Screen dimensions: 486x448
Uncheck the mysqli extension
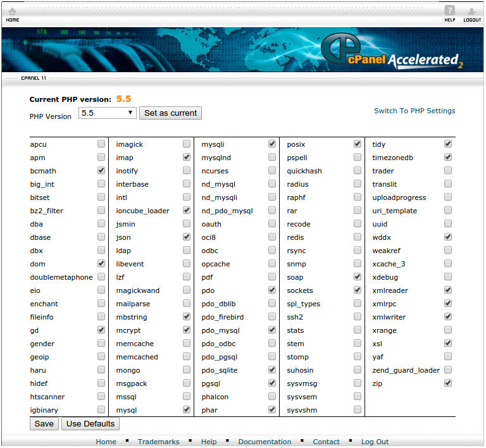point(272,144)
